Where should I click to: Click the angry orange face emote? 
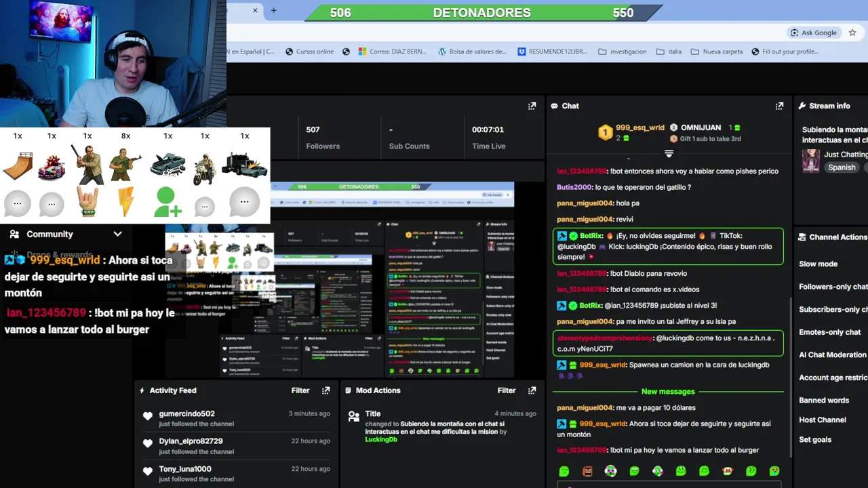587,471
